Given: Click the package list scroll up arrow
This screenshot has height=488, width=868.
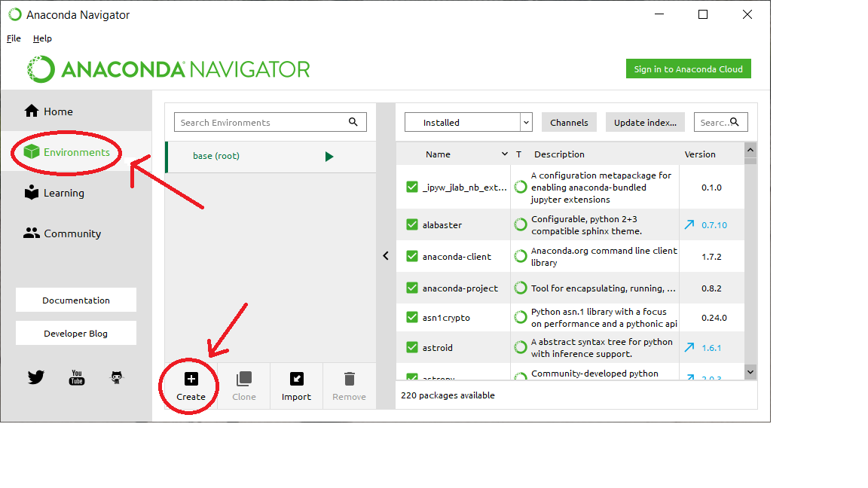Looking at the screenshot, I should click(750, 149).
